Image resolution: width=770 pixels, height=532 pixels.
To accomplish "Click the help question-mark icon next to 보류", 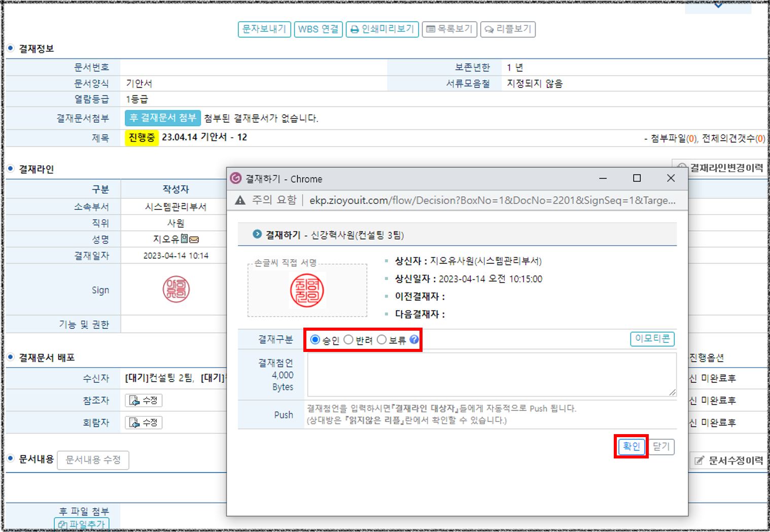I will pyautogui.click(x=414, y=340).
